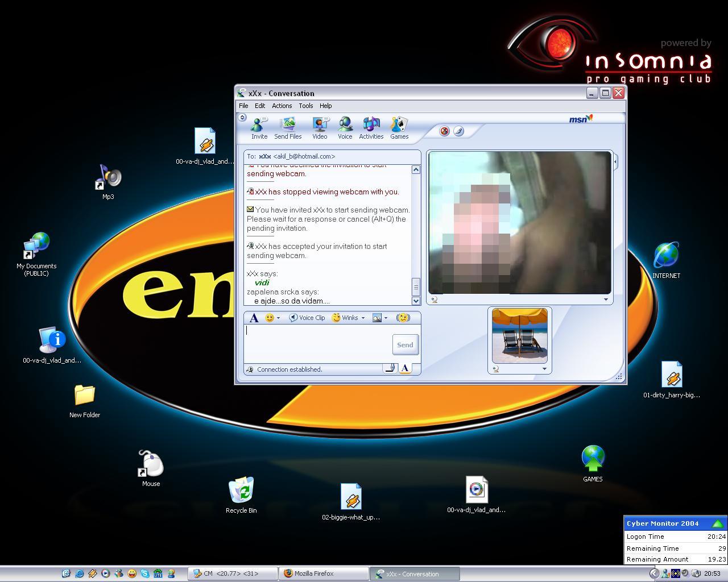Launch the Games toolbar icon
The image size is (728, 582).
pyautogui.click(x=399, y=128)
